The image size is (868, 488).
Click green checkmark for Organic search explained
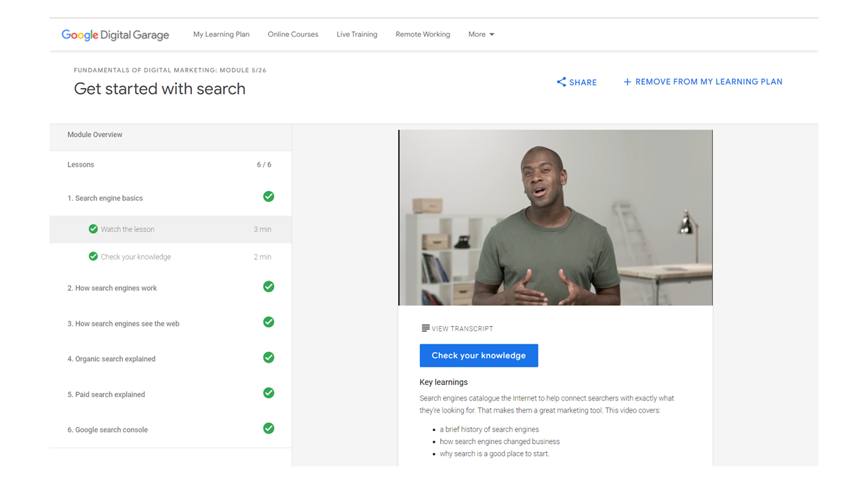269,357
